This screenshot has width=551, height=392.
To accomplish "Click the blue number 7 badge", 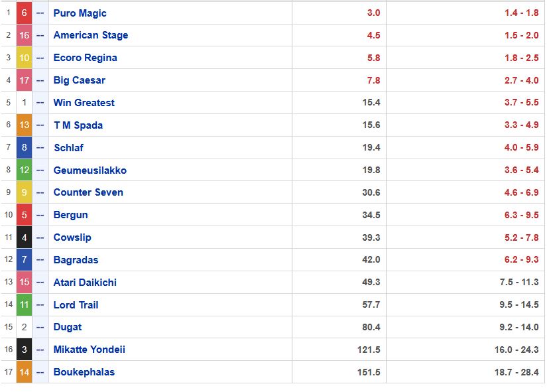I will click(x=25, y=260).
